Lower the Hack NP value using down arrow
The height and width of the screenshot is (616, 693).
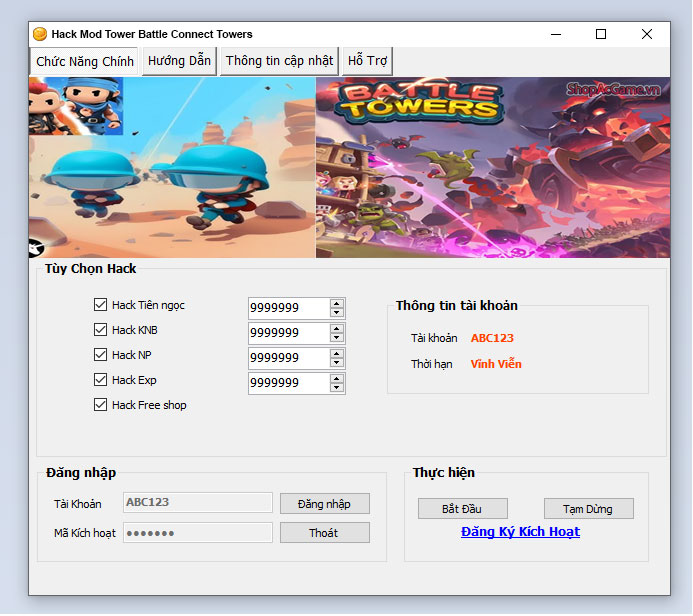337,362
